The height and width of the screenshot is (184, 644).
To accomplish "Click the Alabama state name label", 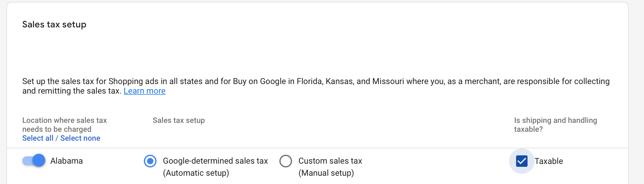I will pyautogui.click(x=66, y=161).
